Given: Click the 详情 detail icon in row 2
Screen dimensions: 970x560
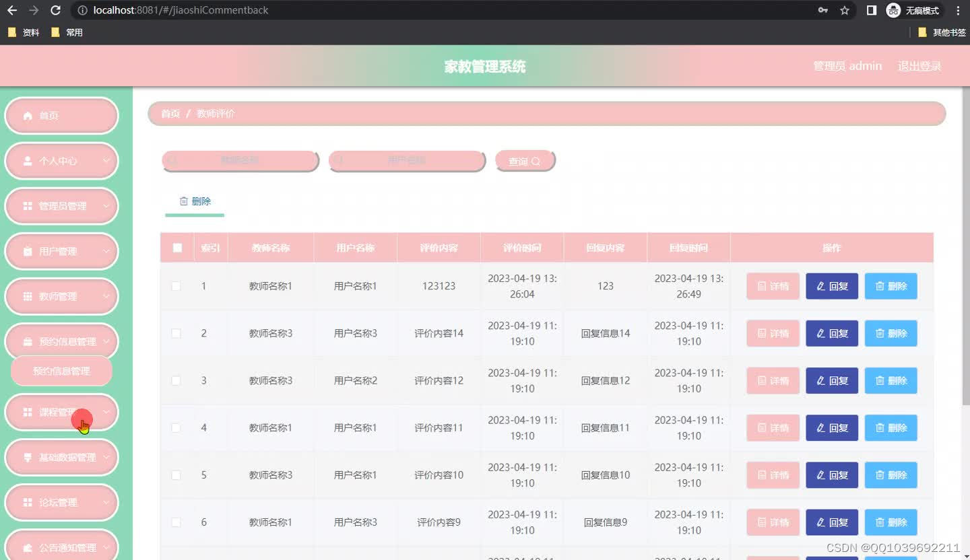Looking at the screenshot, I should point(761,333).
